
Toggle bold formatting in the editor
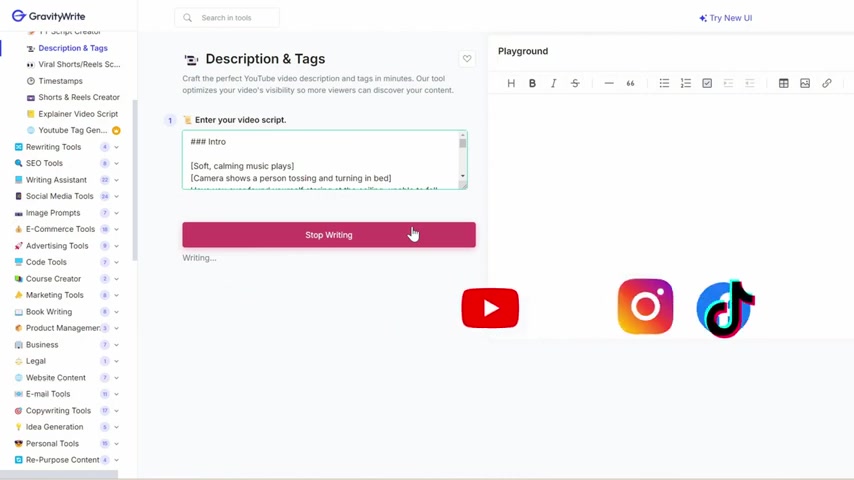532,83
